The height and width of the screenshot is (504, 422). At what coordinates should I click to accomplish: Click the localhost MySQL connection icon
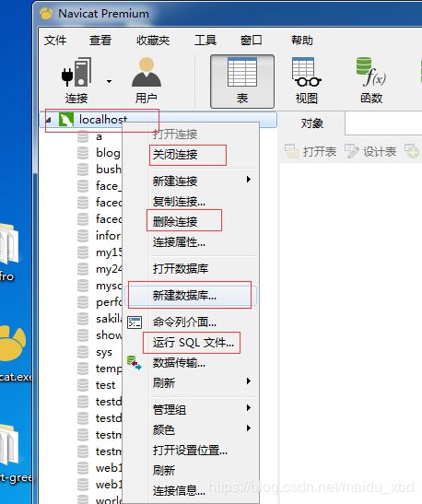click(66, 120)
